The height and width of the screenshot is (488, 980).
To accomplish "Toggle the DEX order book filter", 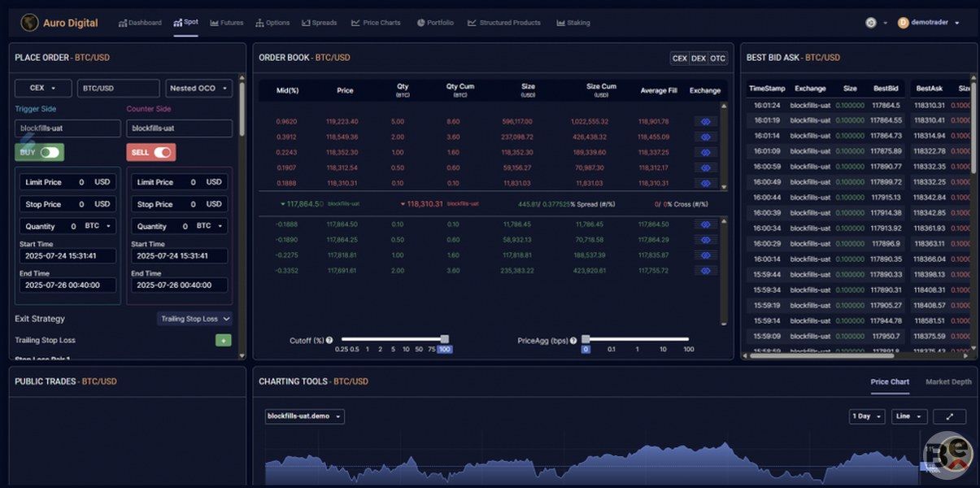I will pos(699,59).
